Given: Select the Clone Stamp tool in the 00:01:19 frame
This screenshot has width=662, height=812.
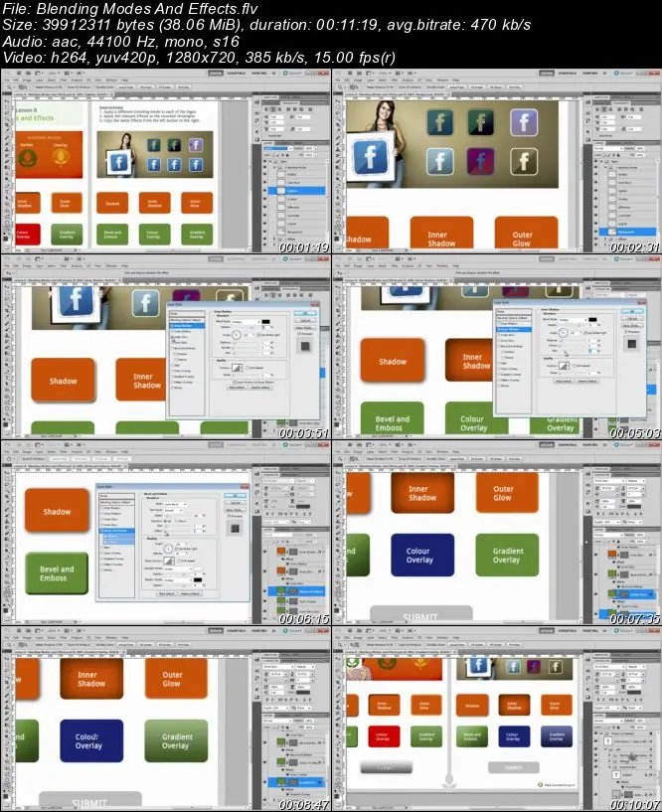Looking at the screenshot, I should [x=7, y=149].
